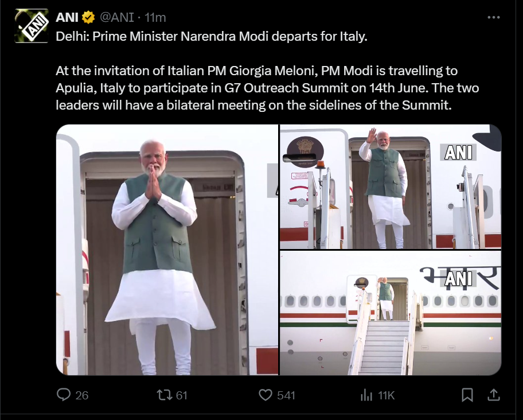Open the three-dot more options menu
This screenshot has width=523, height=420.
click(x=493, y=18)
